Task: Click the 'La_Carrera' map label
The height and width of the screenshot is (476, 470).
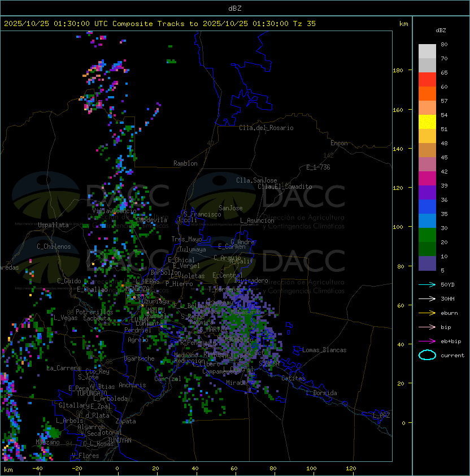Action: click(63, 368)
